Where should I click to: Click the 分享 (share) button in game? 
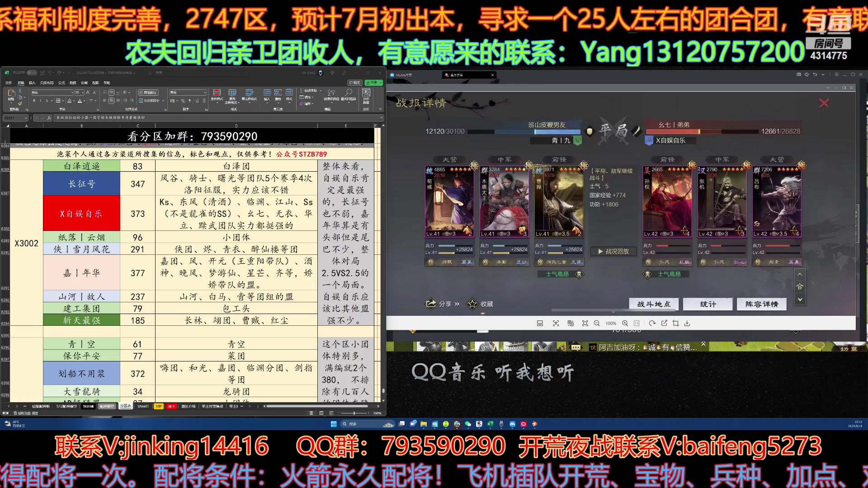[443, 304]
